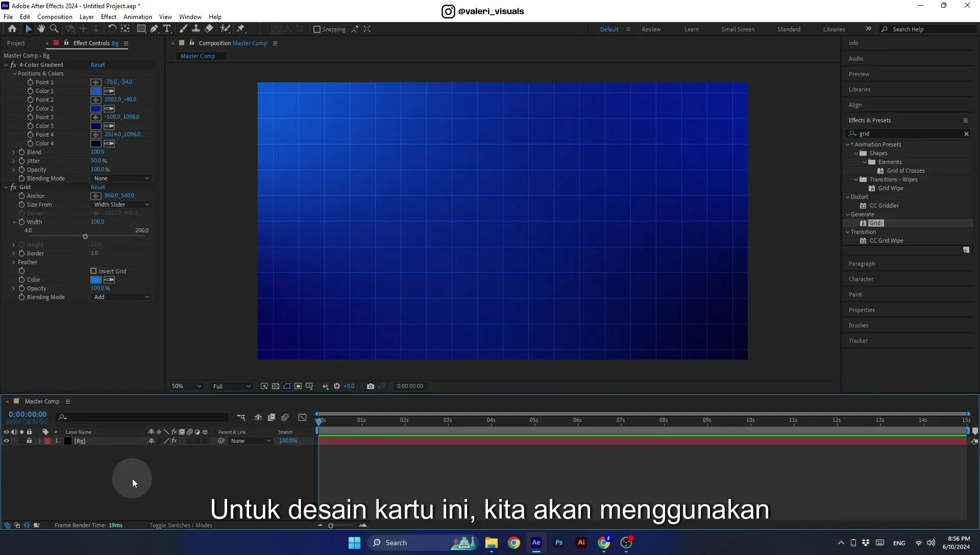The image size is (980, 555).
Task: Open the Composition menu
Action: point(55,17)
